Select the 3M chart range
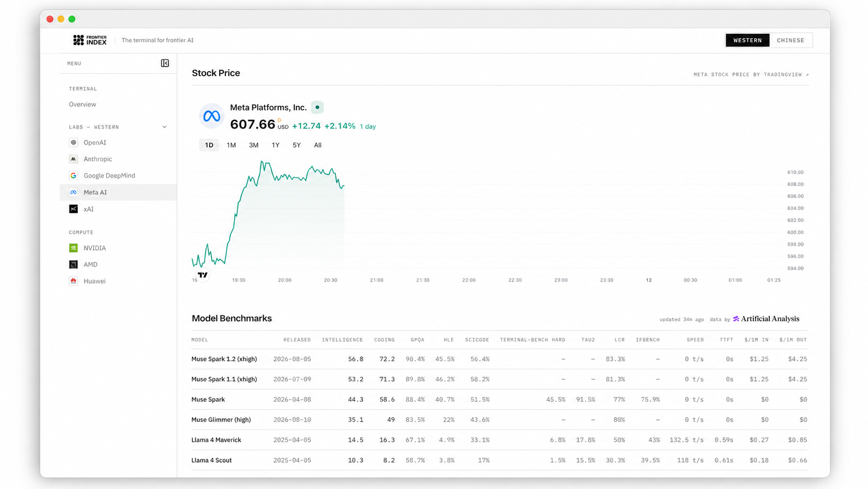 (x=253, y=145)
